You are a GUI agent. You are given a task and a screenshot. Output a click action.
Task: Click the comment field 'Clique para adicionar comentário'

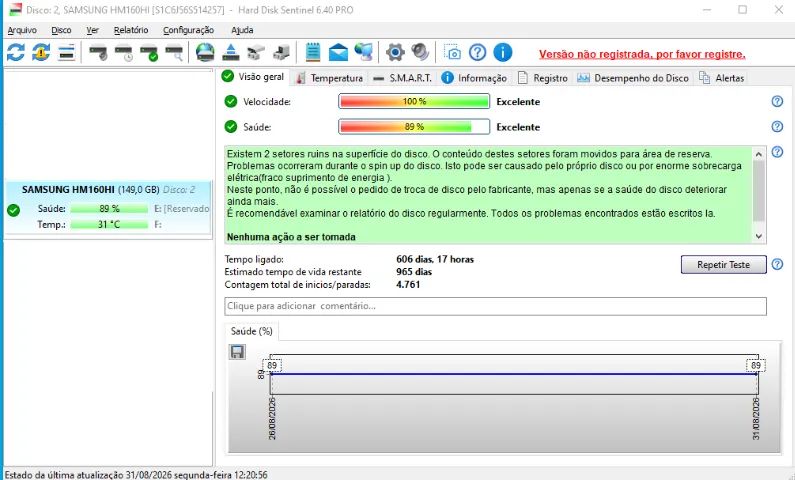[x=495, y=306]
